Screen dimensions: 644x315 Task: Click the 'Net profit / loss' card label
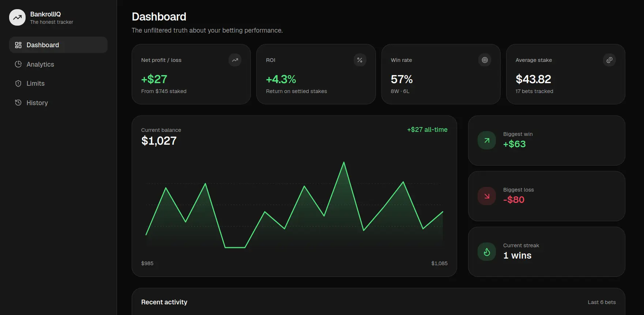point(161,60)
